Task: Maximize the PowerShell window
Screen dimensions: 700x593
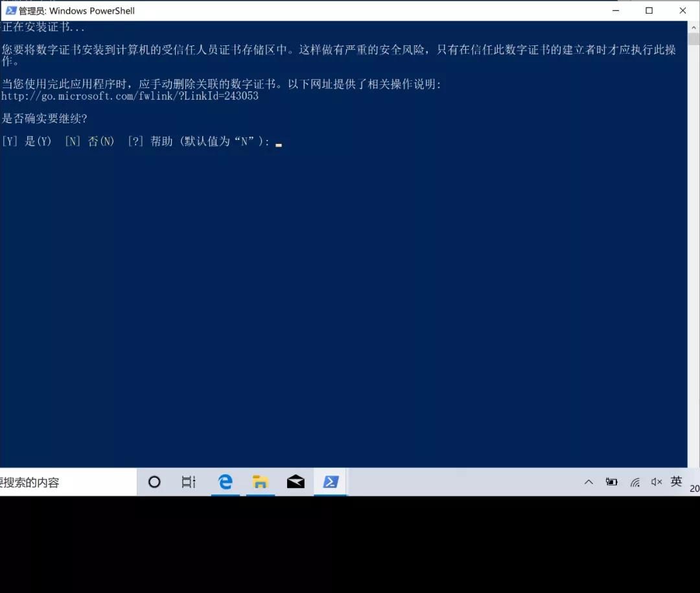Action: (x=649, y=10)
